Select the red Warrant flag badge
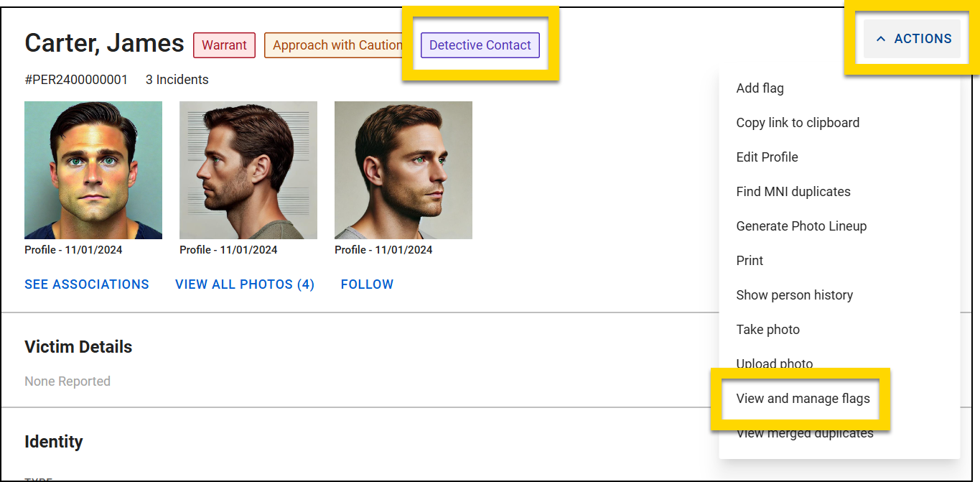 tap(224, 45)
